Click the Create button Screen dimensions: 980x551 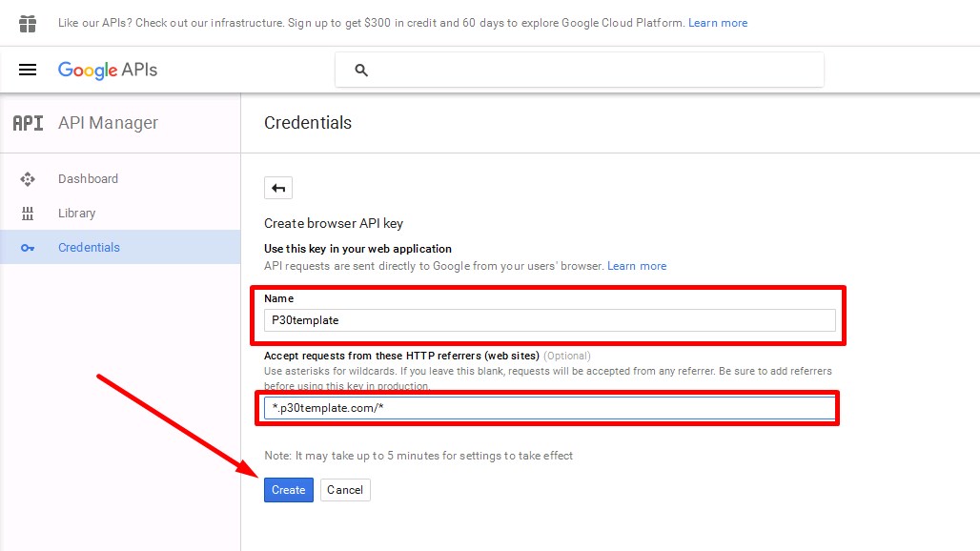pyautogui.click(x=289, y=490)
